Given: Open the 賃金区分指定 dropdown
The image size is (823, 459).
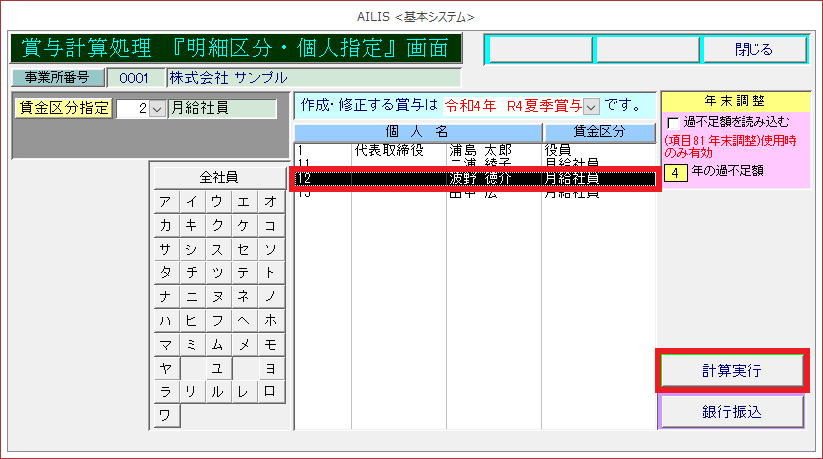Looking at the screenshot, I should [x=156, y=109].
